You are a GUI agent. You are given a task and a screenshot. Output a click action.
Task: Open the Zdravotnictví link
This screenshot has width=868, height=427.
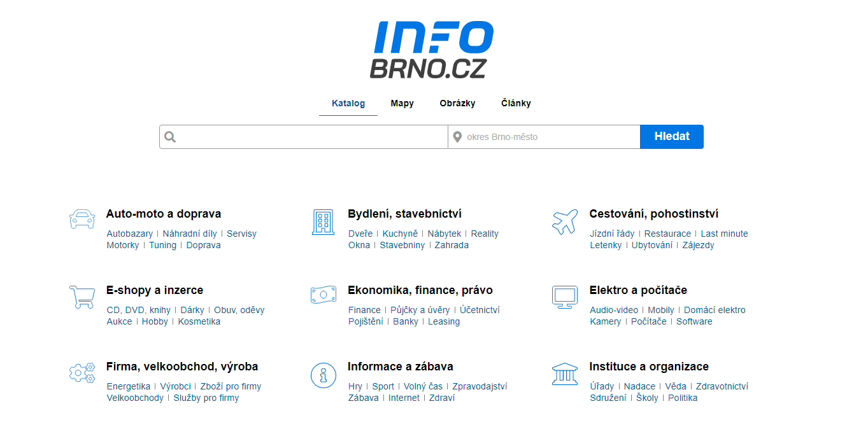coord(722,386)
